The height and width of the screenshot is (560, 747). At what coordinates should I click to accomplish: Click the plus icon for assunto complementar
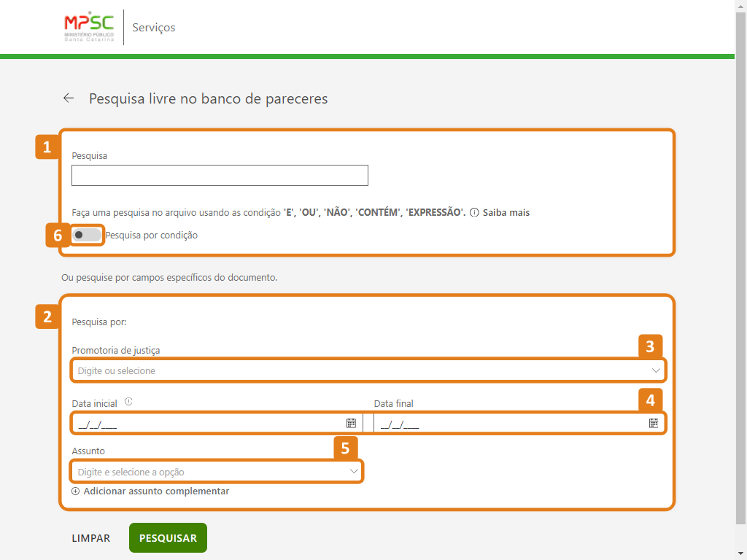tap(76, 491)
